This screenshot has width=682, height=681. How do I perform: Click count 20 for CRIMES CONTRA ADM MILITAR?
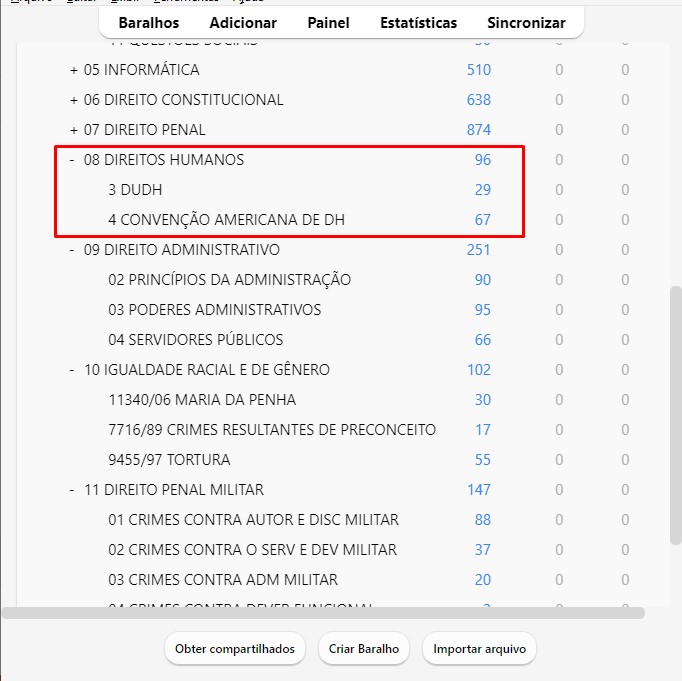click(482, 580)
